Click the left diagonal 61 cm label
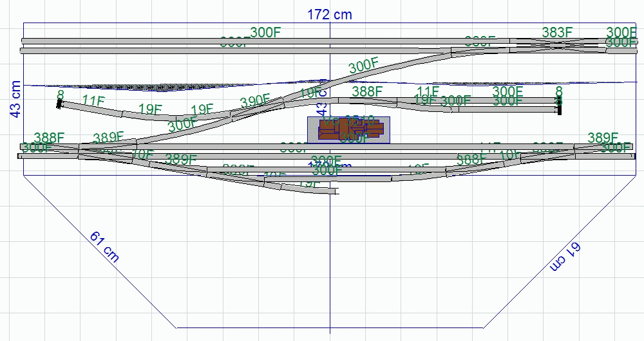The image size is (644, 341). coord(104,246)
